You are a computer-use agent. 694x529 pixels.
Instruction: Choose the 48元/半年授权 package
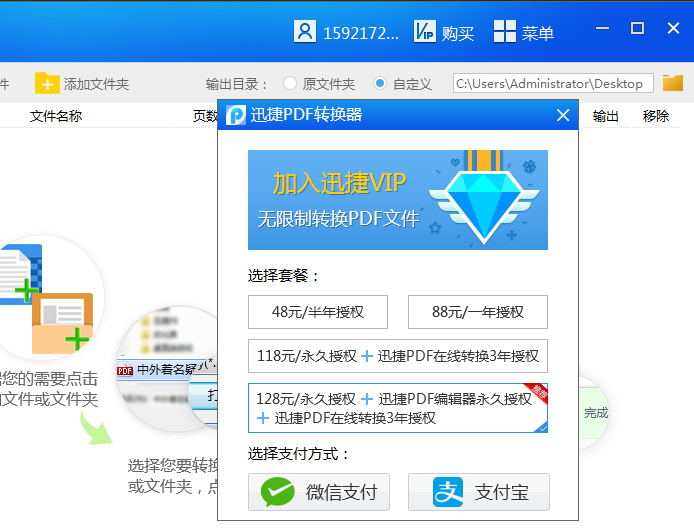[317, 312]
